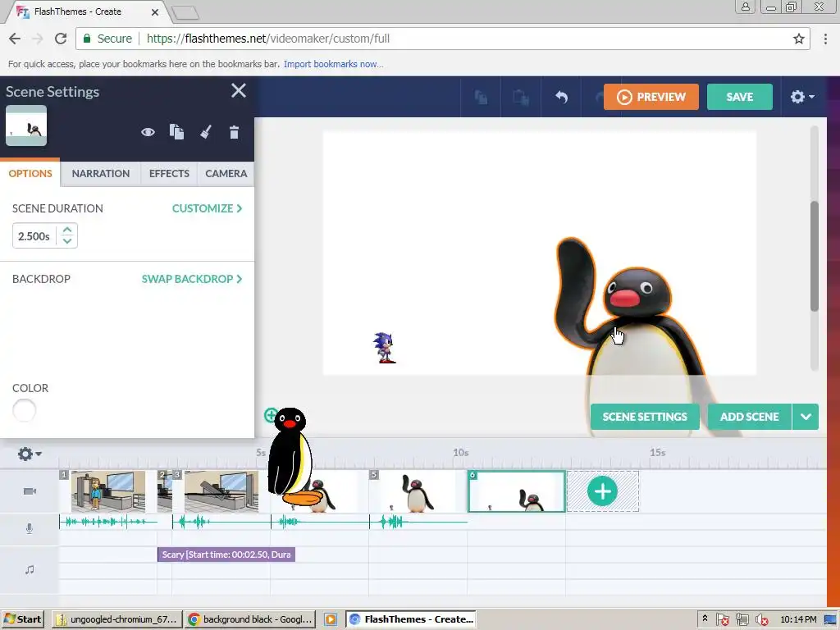Clear scene with the brush icon
This screenshot has width=840, height=630.
[x=206, y=132]
